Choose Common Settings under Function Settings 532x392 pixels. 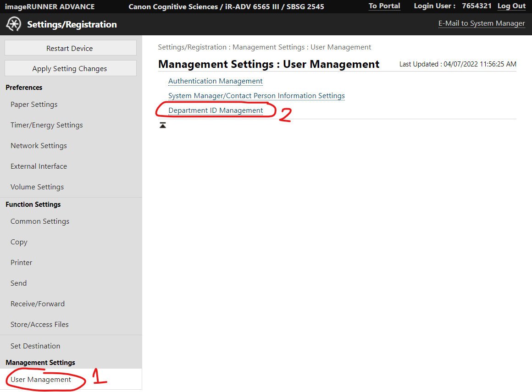pos(40,221)
